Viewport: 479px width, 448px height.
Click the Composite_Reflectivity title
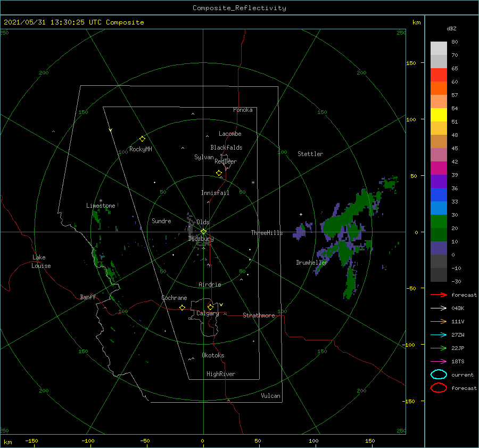tap(240, 8)
